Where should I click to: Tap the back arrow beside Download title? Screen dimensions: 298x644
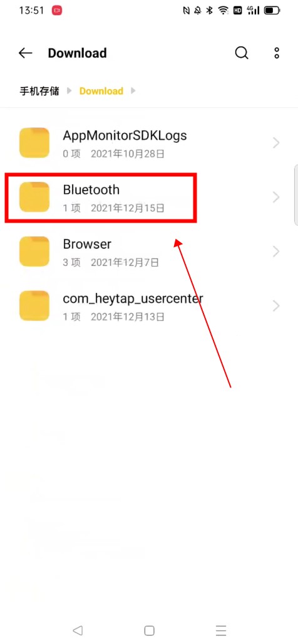(26, 53)
